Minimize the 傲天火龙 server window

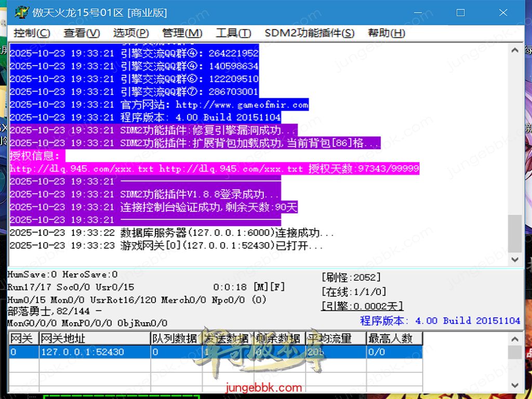[x=418, y=13]
